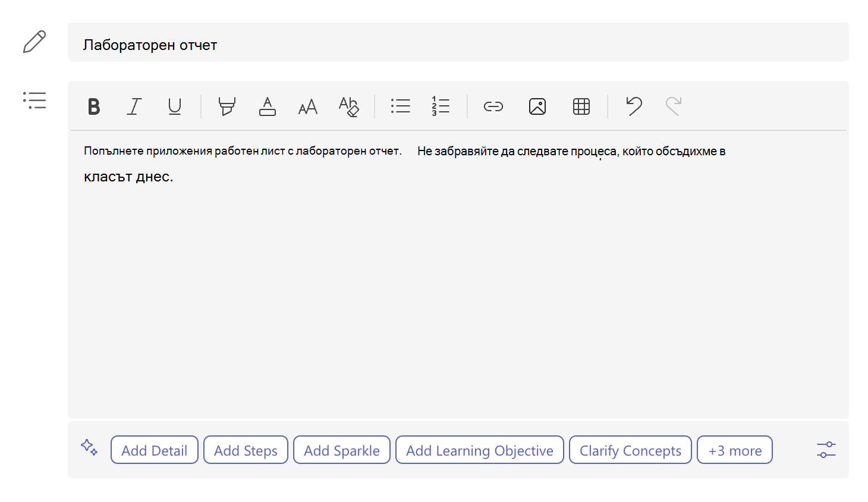This screenshot has width=868, height=502.
Task: Select the text highlighter tool
Action: point(227,106)
